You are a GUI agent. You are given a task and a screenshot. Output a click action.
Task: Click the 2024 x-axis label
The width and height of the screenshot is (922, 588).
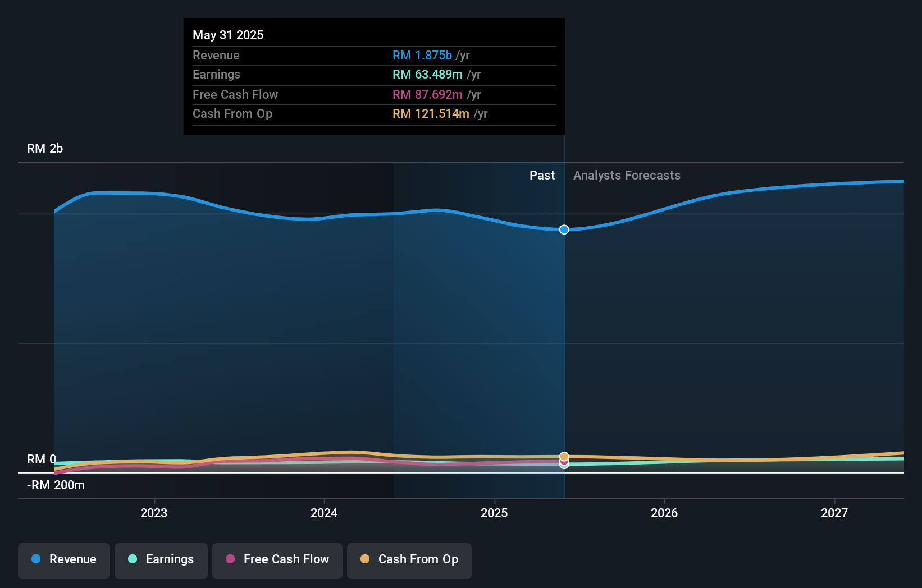click(324, 513)
